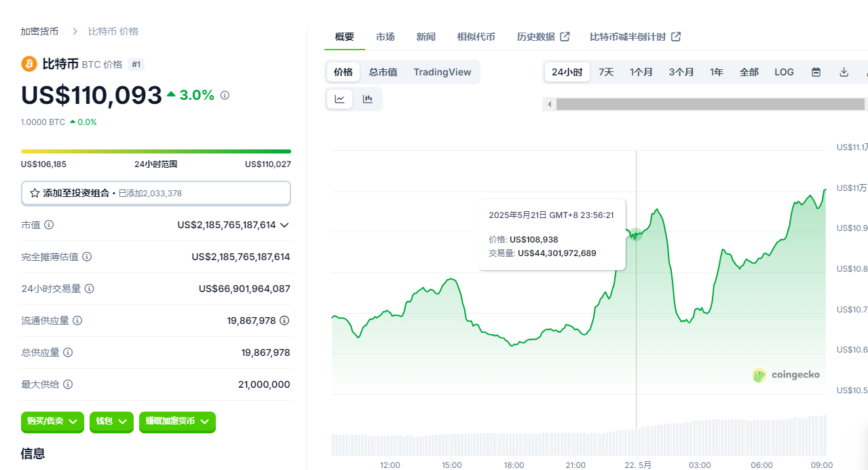The width and height of the screenshot is (868, 470).
Task: Click the scrollbar left arrow
Action: click(x=549, y=105)
